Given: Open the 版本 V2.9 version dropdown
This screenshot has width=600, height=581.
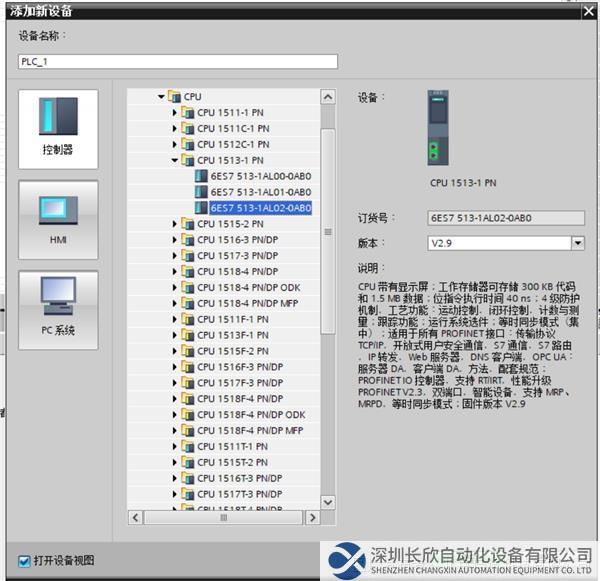Looking at the screenshot, I should (577, 243).
